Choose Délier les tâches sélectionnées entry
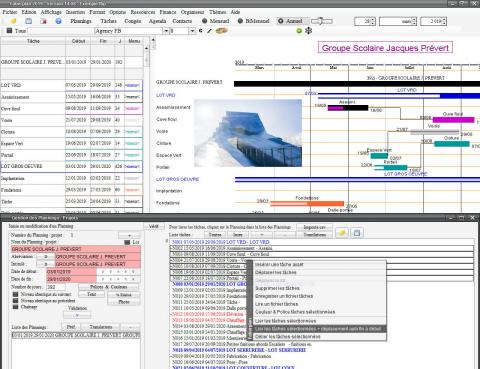The height and width of the screenshot is (369, 480). (288, 337)
